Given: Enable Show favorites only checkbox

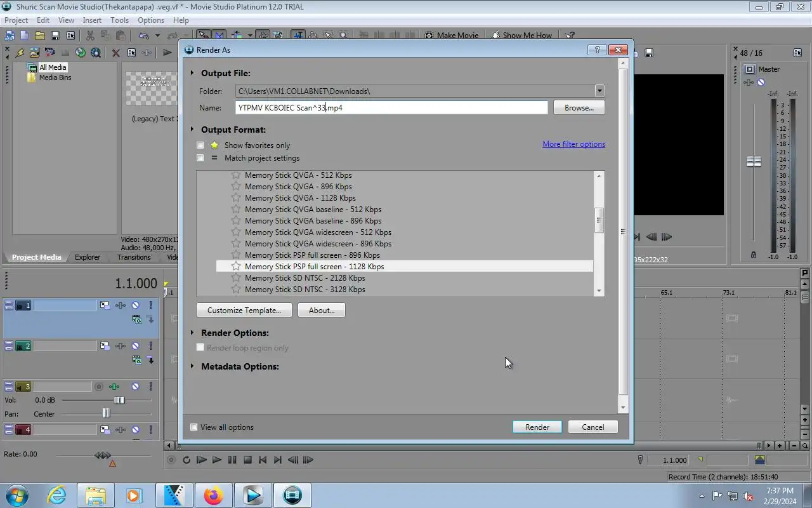Looking at the screenshot, I should tap(200, 145).
